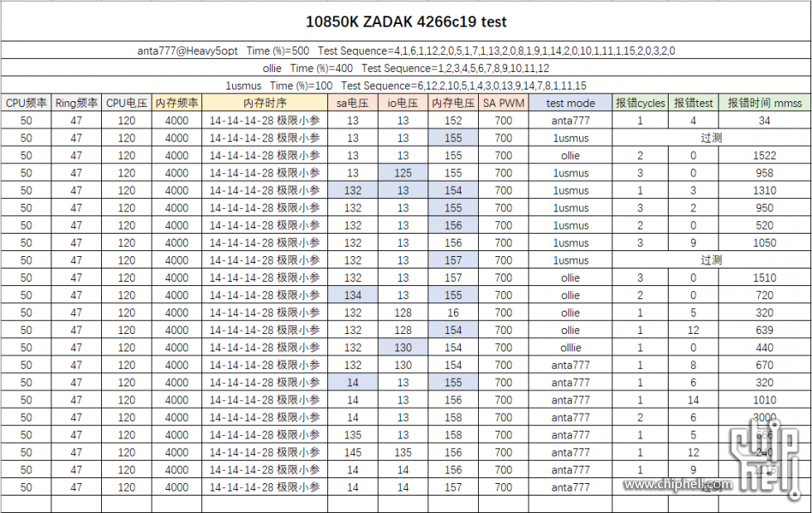Click 过测 in the 1usmus row with 内存电压 157
Viewport: 812px width, 513px height.
click(x=711, y=260)
